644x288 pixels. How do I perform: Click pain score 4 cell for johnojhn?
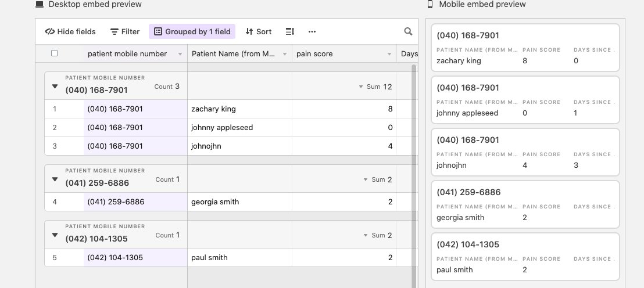(x=344, y=146)
